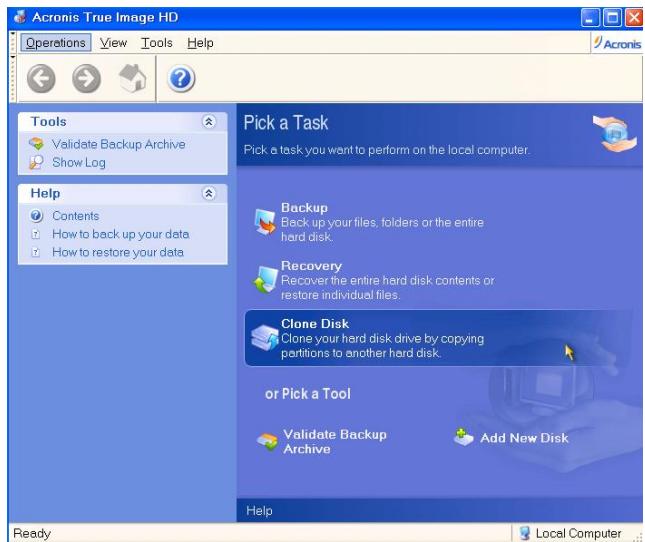Click the icon beside How to back up your data
This screenshot has width=645, height=542.
[x=36, y=234]
